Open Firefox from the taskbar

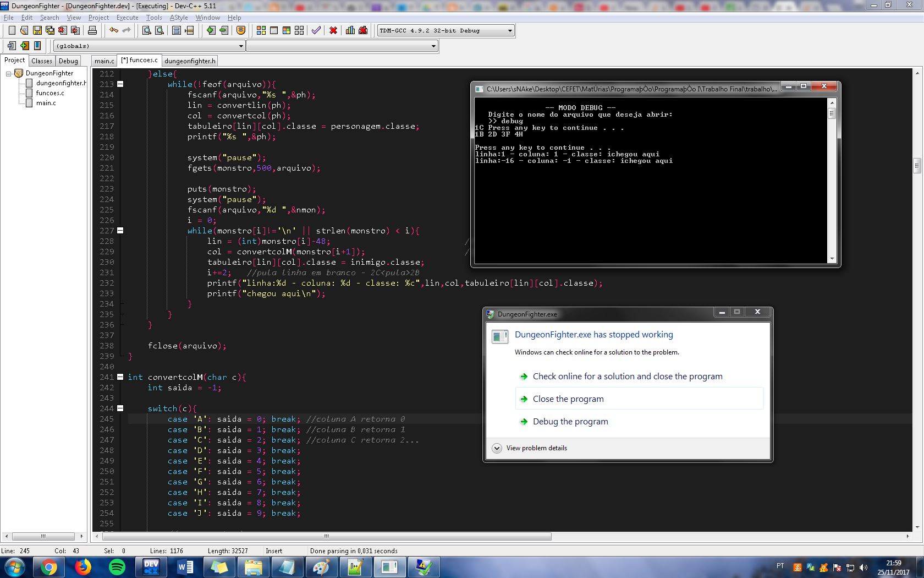tap(83, 567)
